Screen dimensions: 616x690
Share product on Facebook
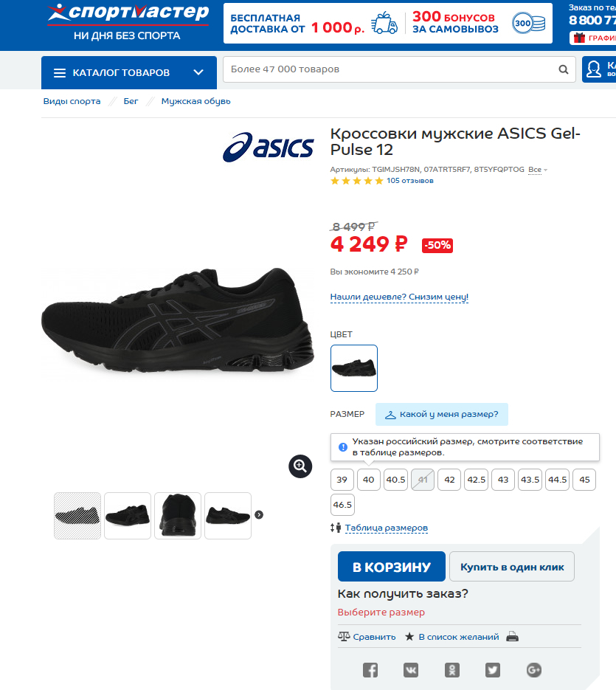[x=370, y=670]
